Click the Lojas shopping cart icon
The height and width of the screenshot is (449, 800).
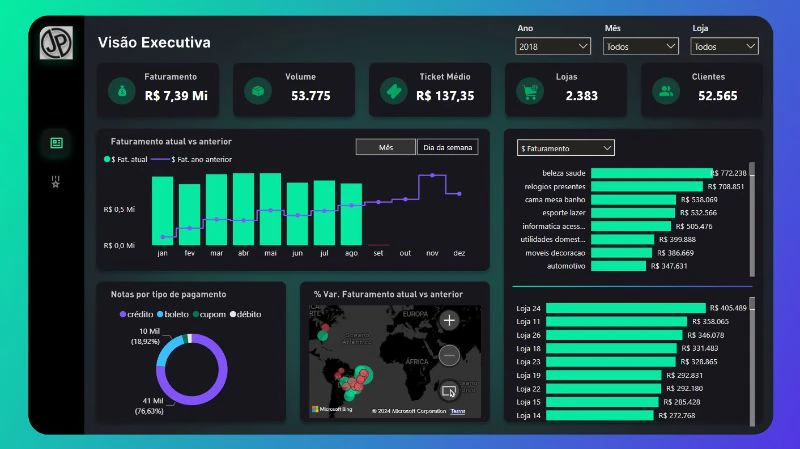[x=530, y=91]
